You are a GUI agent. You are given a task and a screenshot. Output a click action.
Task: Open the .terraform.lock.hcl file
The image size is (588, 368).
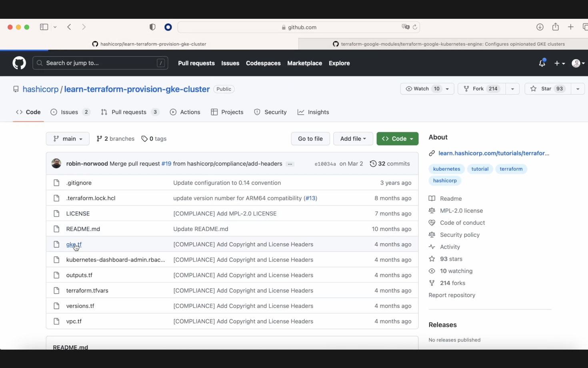(91, 198)
